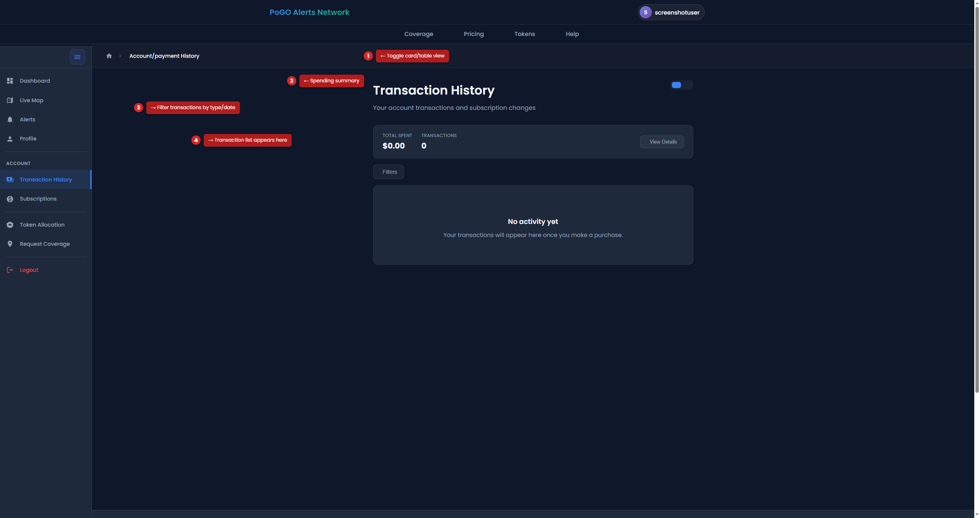Open Profile from the sidebar
This screenshot has width=980, height=518.
pos(46,139)
